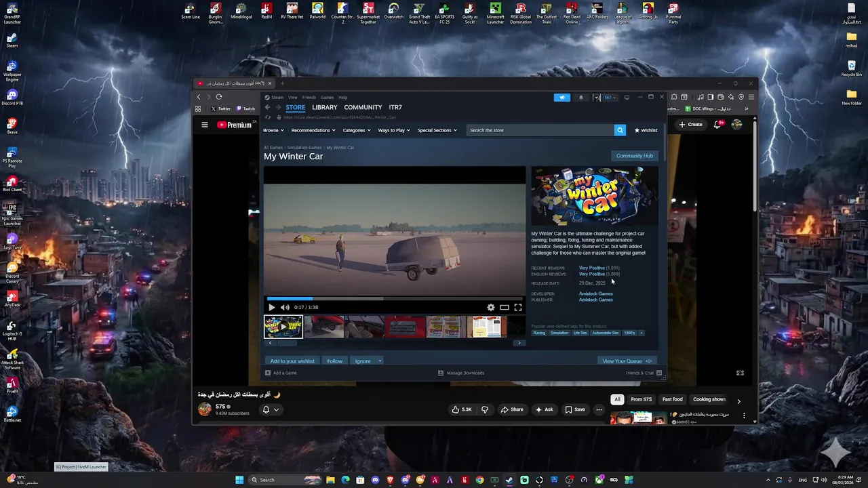Open YouTube hamburger guide menu
Viewport: 868px width, 488px height.
pos(205,125)
